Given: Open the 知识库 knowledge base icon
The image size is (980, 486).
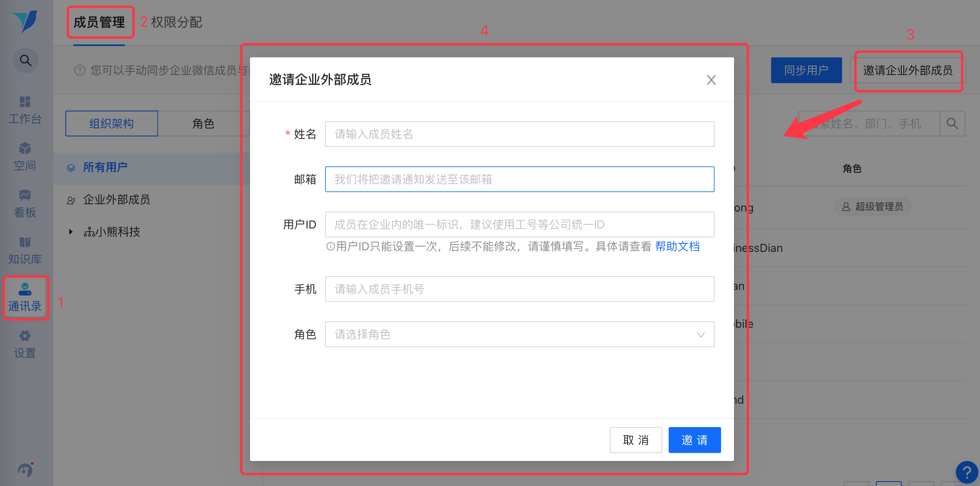Looking at the screenshot, I should 25,250.
